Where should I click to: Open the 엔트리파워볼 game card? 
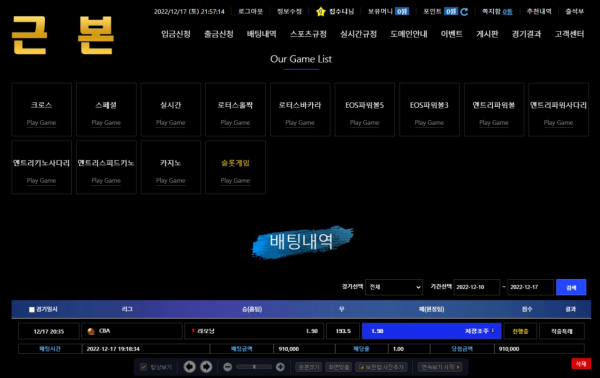(x=494, y=110)
